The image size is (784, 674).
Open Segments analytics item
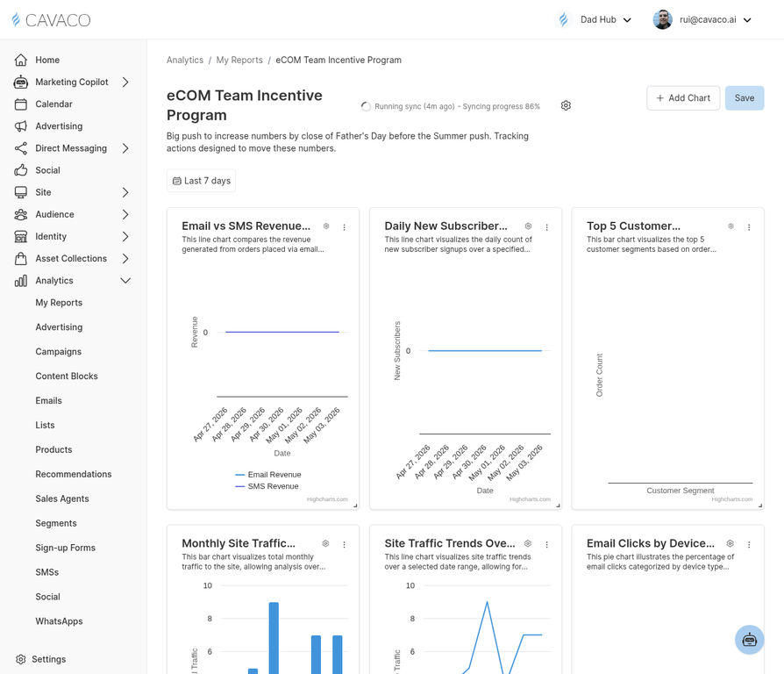click(x=56, y=523)
